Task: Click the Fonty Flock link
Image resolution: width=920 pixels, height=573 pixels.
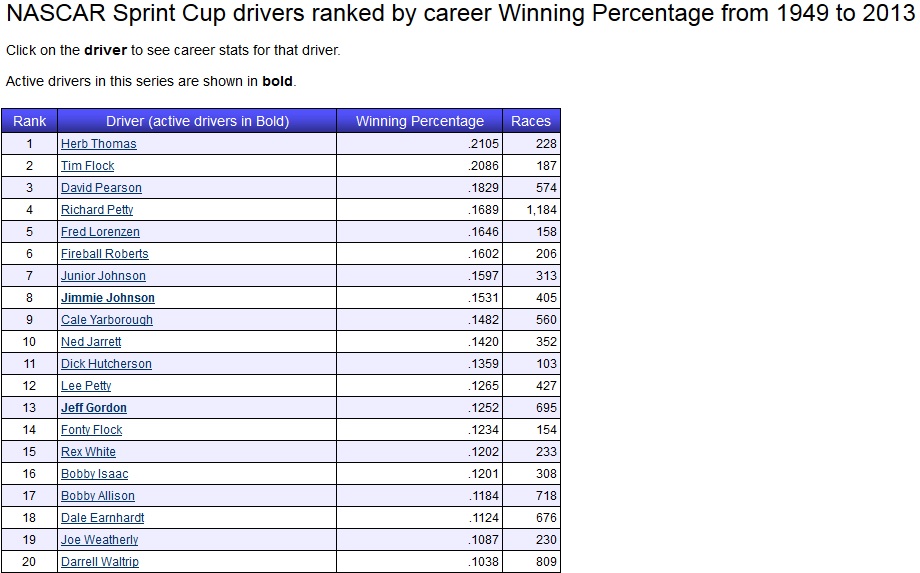Action: point(91,430)
